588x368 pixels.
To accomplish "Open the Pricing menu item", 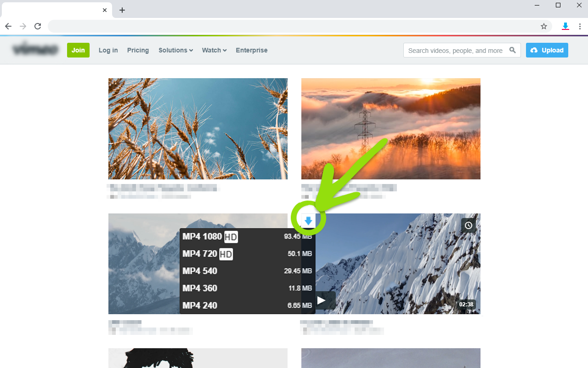I will tap(138, 50).
